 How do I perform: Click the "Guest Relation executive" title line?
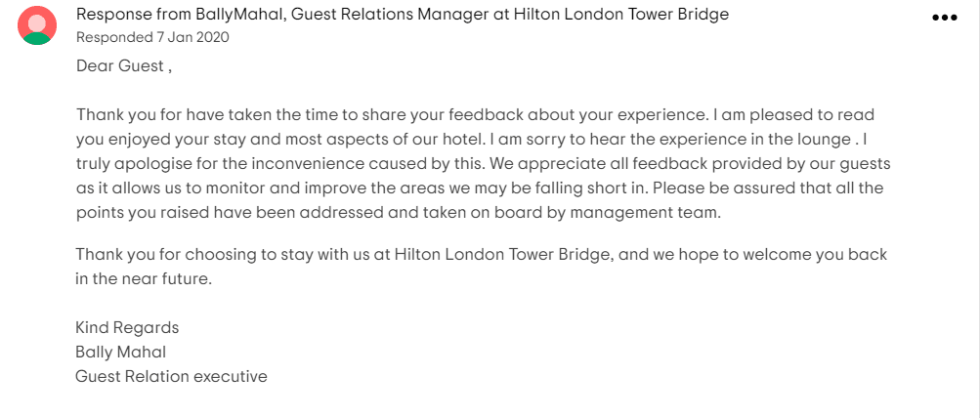tap(171, 376)
